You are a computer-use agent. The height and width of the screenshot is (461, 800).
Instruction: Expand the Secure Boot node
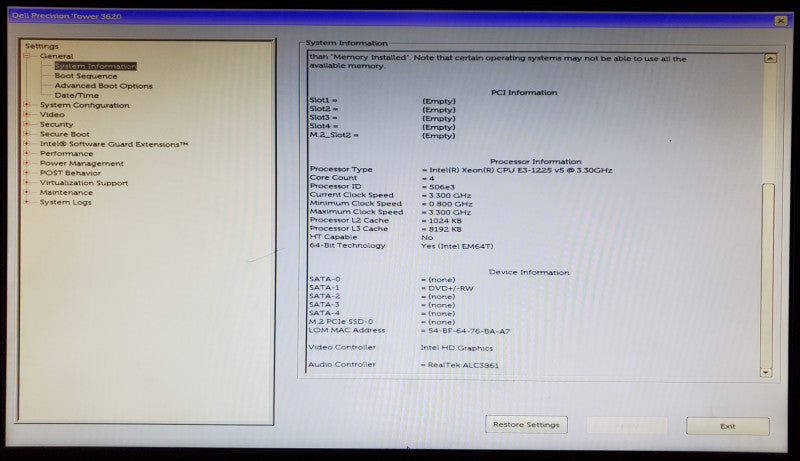coord(27,134)
